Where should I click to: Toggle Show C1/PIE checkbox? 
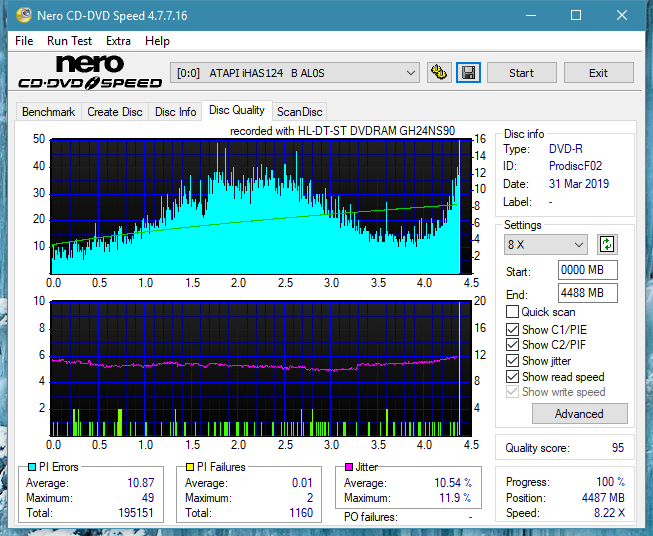(512, 329)
